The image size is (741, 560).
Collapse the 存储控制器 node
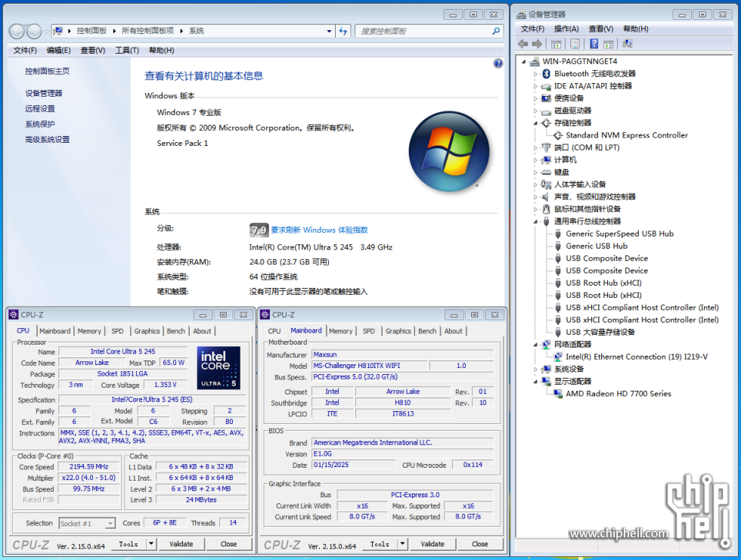point(535,123)
